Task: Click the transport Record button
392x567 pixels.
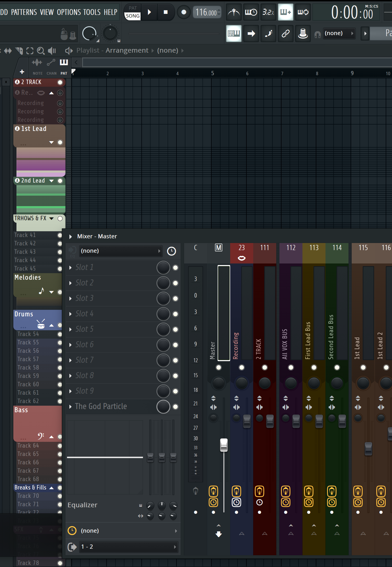Action: (x=184, y=12)
